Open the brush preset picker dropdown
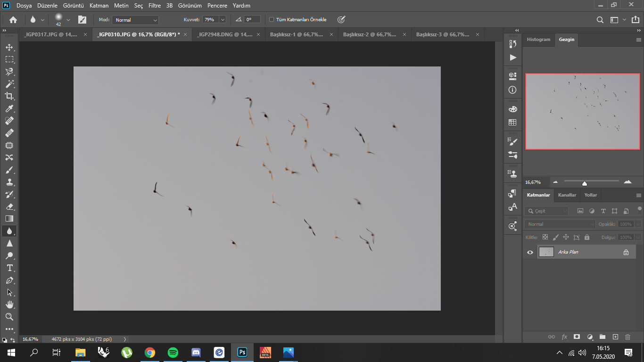644x362 pixels. pos(68,20)
